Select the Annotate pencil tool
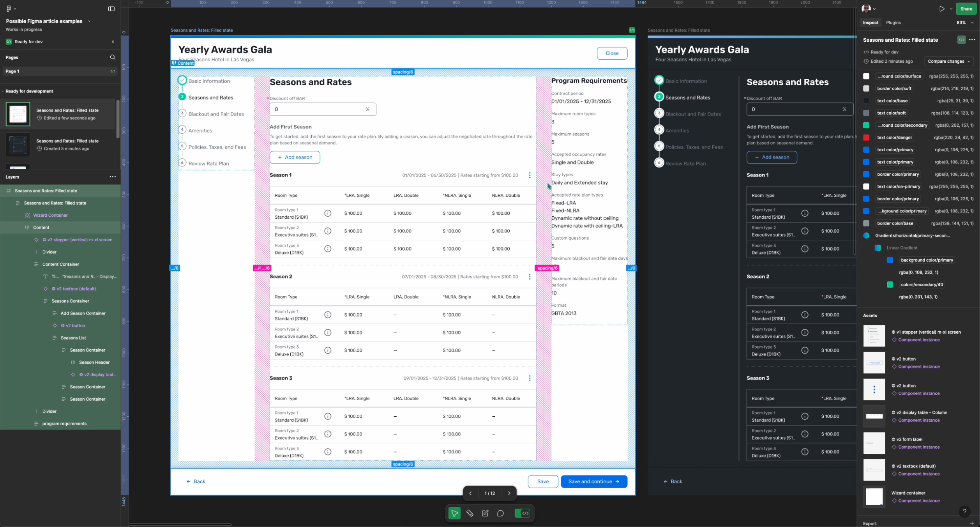This screenshot has width=980, height=527. click(x=485, y=513)
